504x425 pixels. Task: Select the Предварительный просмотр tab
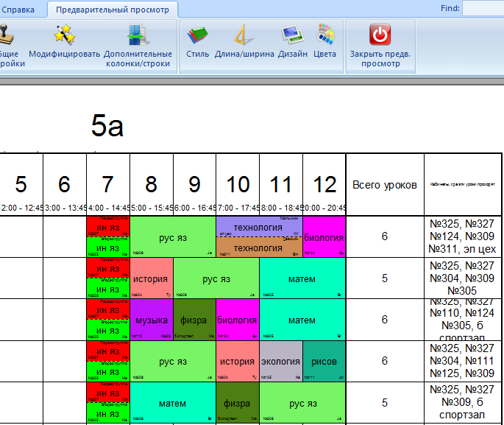[x=112, y=10]
